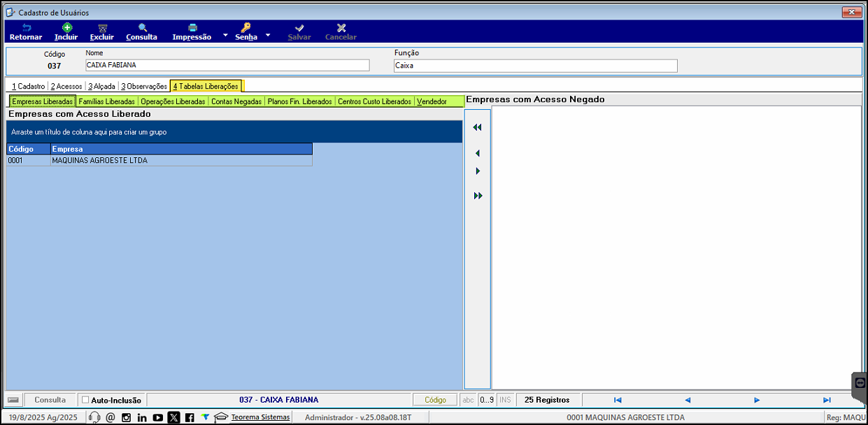
Task: Click into the Função field
Action: click(x=536, y=66)
